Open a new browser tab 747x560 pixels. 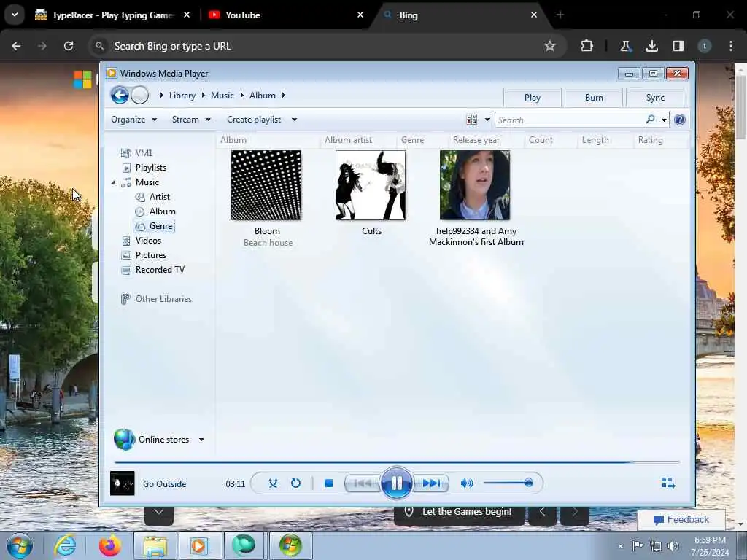point(560,15)
